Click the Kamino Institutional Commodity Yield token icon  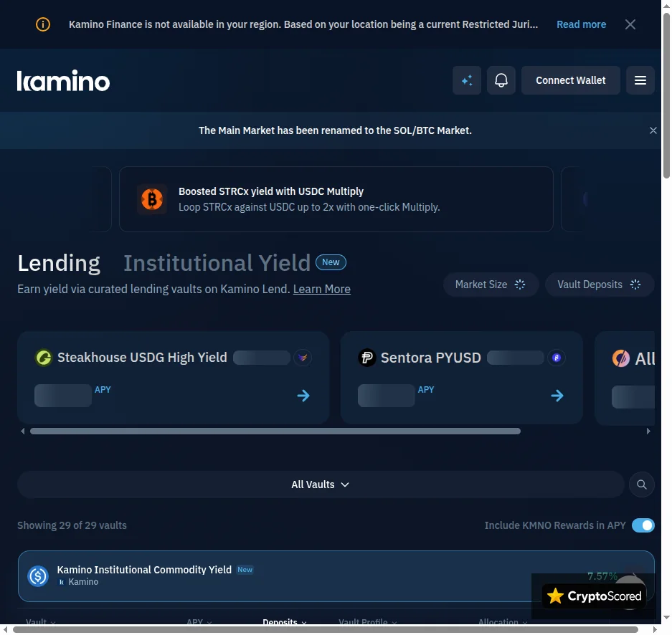(38, 576)
